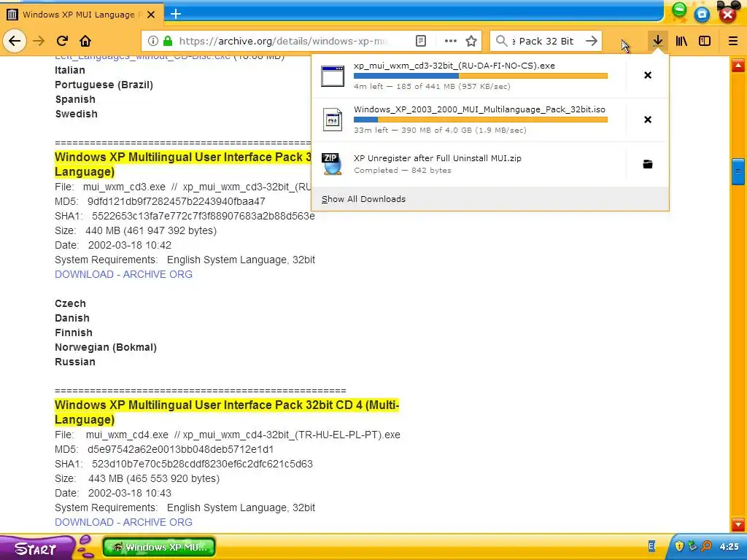Open the Library bookshelf icon
This screenshot has width=747, height=560.
[681, 41]
